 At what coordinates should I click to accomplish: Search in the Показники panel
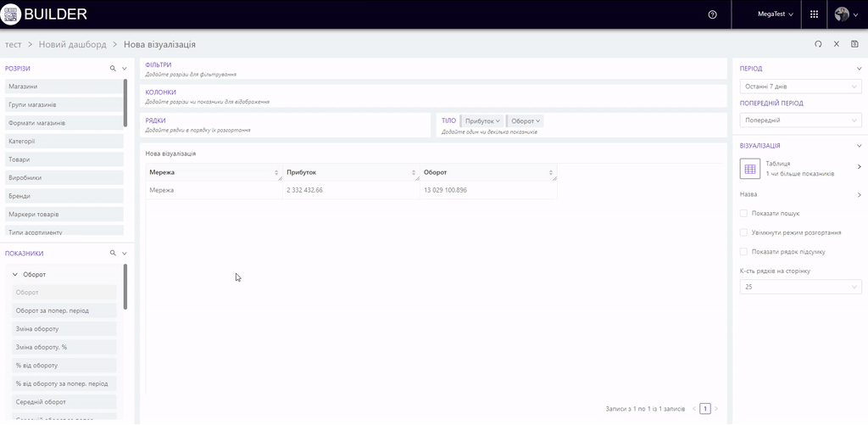[x=112, y=253]
